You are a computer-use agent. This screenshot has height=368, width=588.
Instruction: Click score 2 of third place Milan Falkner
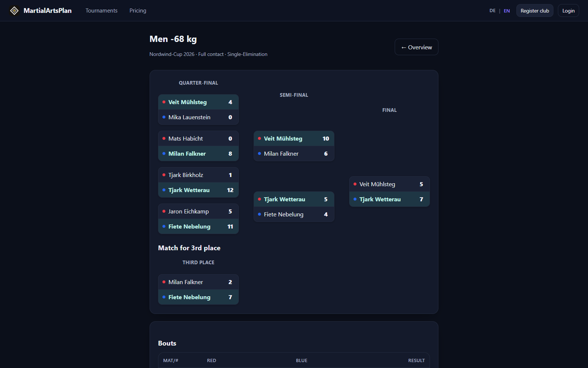pos(230,282)
